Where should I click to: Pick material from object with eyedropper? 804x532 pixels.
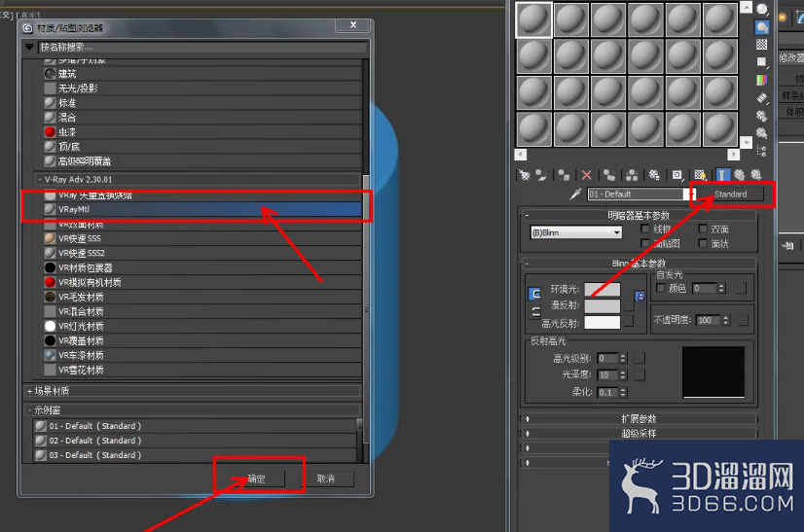(x=575, y=195)
